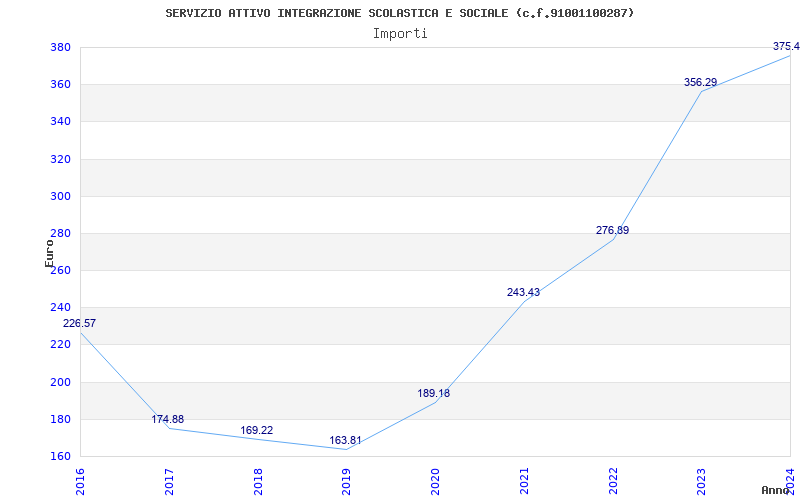Click the 380 y-axis tick label
The width and height of the screenshot is (800, 500).
point(60,47)
